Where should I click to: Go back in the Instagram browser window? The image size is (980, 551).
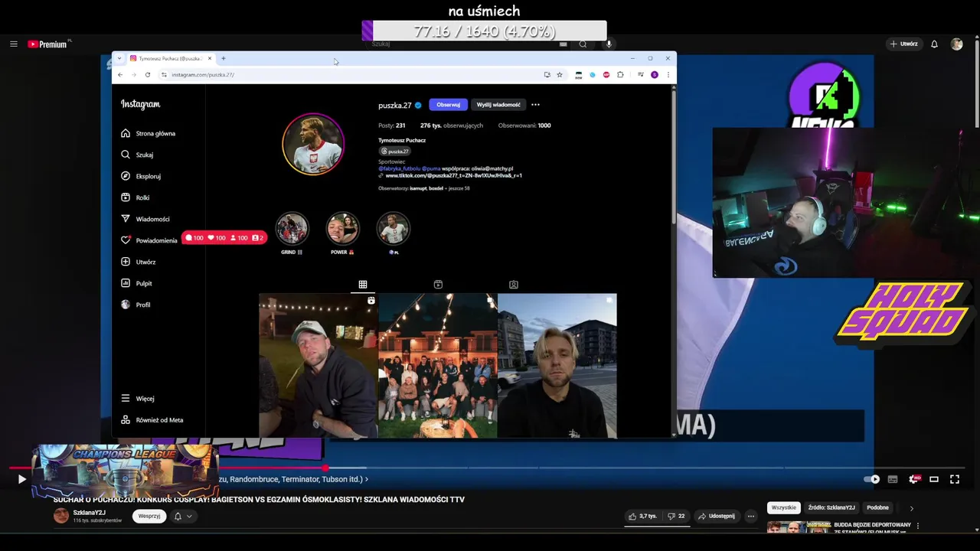pos(120,75)
